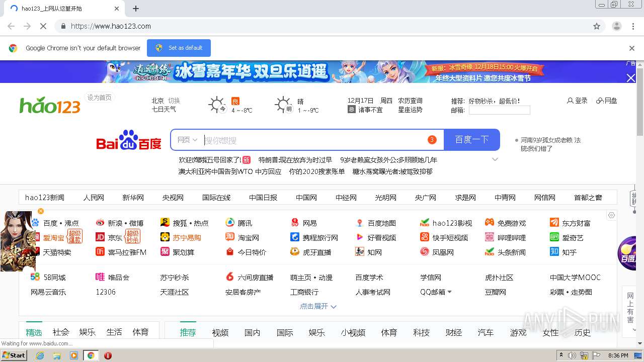Close the top banner advertisement

point(631,78)
